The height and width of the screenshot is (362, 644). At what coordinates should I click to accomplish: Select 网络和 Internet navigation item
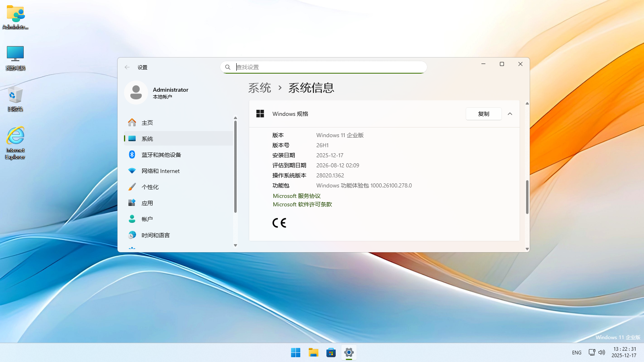coord(178,171)
